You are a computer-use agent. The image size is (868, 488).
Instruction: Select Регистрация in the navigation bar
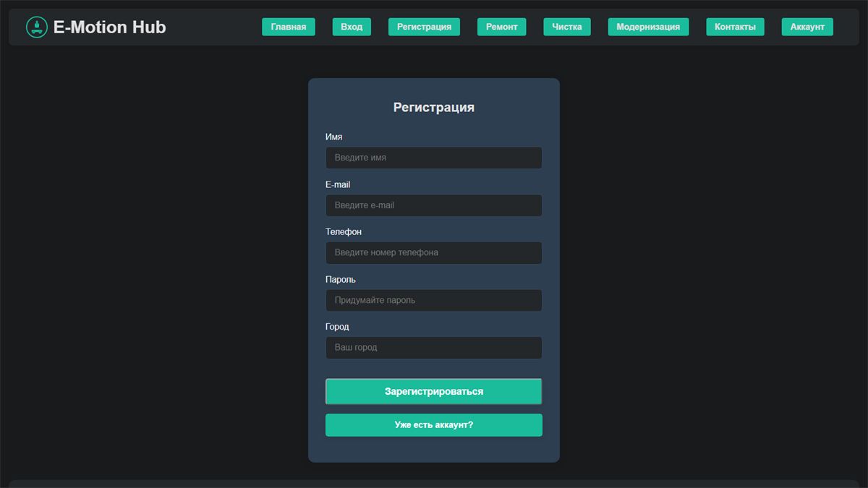tap(424, 27)
